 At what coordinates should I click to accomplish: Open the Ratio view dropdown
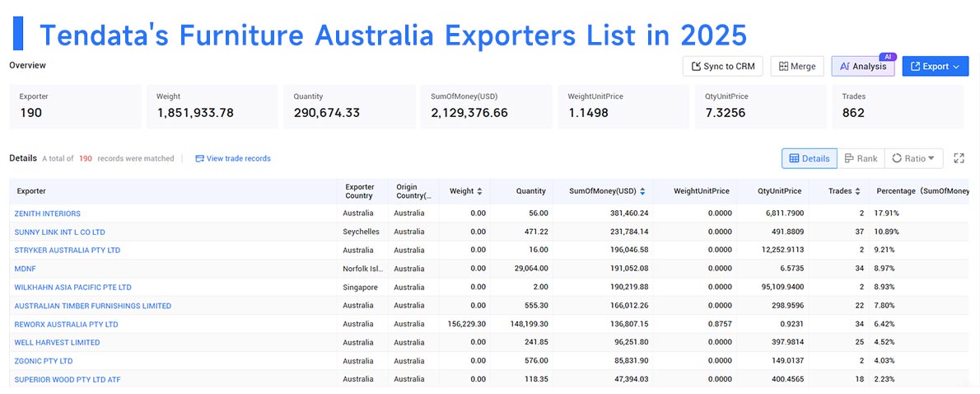point(913,159)
